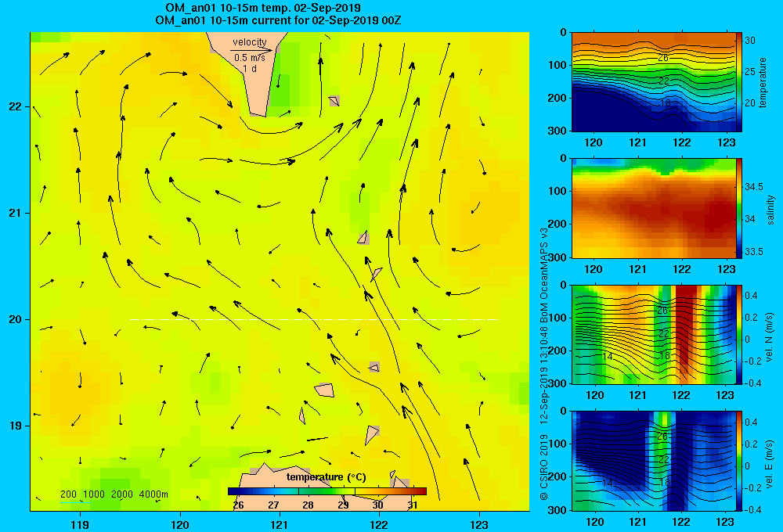Click the rotated 'vel. E (m/s)' label

point(769,464)
